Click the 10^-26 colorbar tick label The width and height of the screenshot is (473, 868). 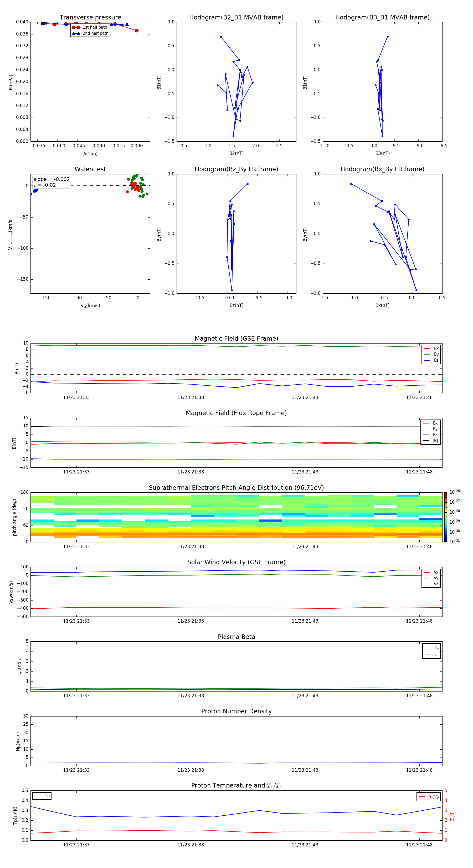point(455,492)
